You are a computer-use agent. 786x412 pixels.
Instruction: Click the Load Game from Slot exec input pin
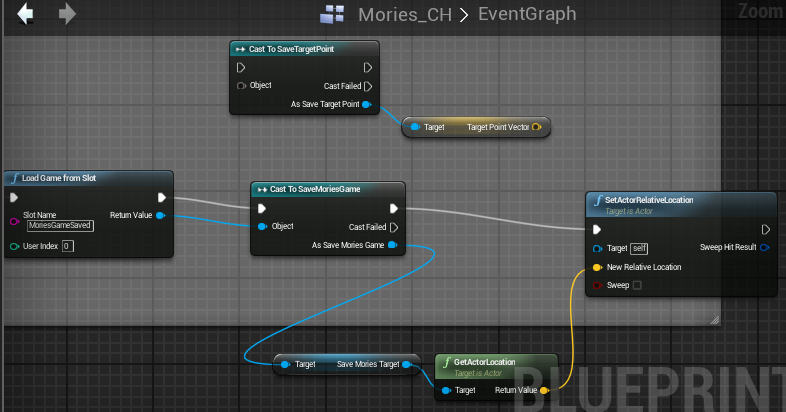point(14,197)
